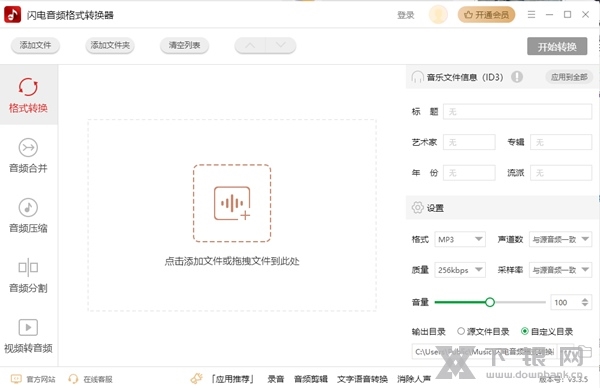
Task: Select the 格式转换 format conversion sidebar tab
Action: tap(28, 95)
